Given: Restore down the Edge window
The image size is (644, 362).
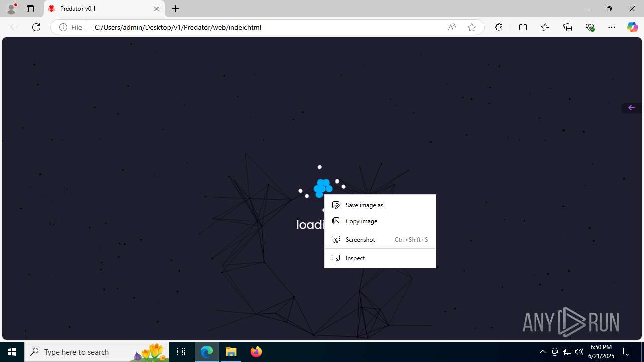Looking at the screenshot, I should pyautogui.click(x=609, y=9).
